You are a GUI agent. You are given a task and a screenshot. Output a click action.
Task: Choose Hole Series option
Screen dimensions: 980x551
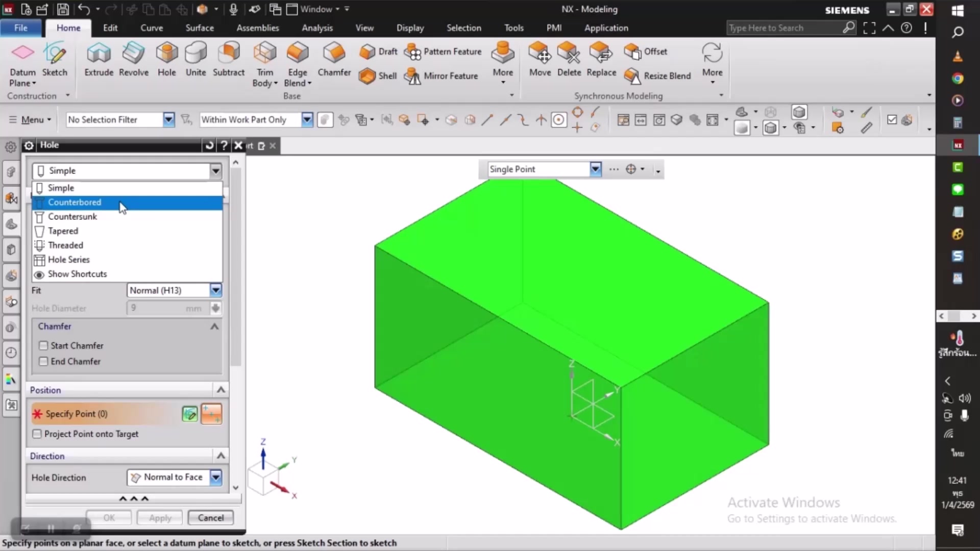pos(127,260)
